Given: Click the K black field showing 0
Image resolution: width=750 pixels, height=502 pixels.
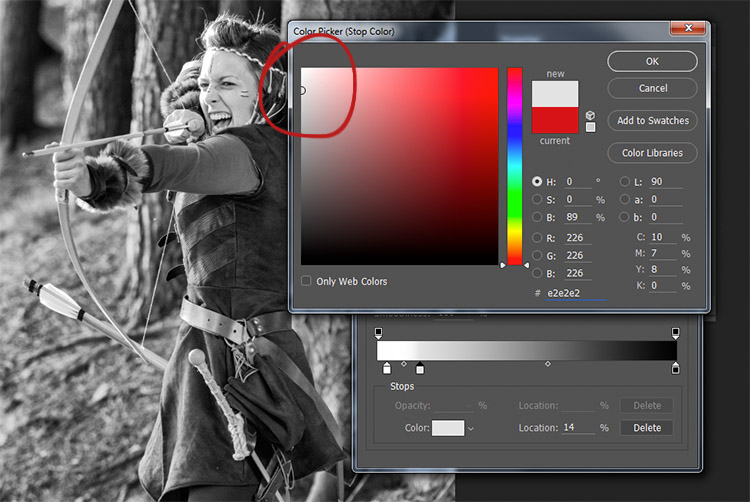Looking at the screenshot, I should (x=663, y=286).
